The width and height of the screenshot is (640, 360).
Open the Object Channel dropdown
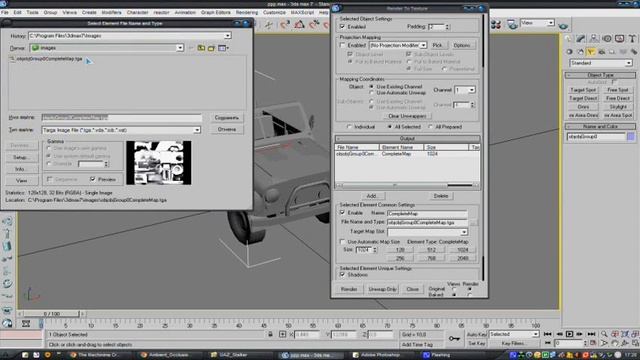[472, 90]
